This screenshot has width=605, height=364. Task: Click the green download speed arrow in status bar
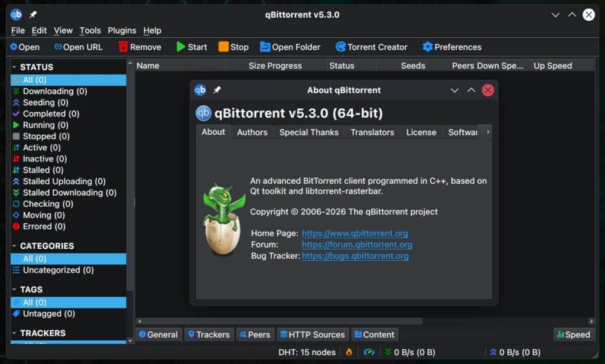pyautogui.click(x=388, y=352)
